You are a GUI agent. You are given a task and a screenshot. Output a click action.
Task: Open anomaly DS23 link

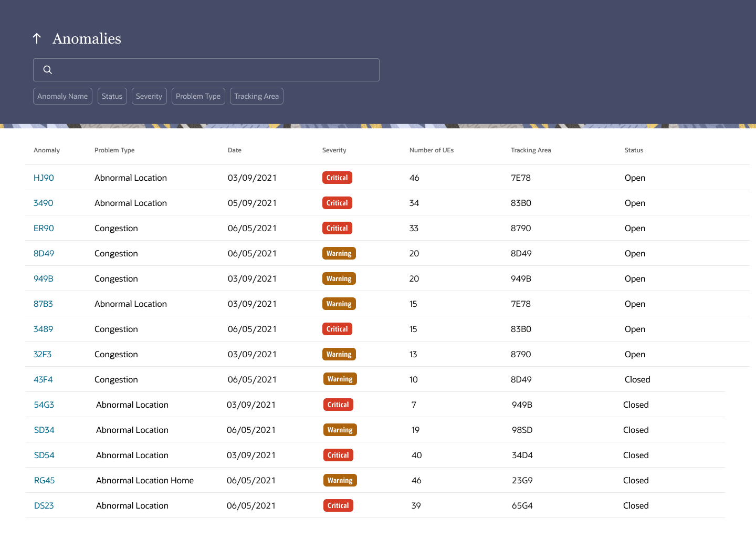pyautogui.click(x=44, y=505)
